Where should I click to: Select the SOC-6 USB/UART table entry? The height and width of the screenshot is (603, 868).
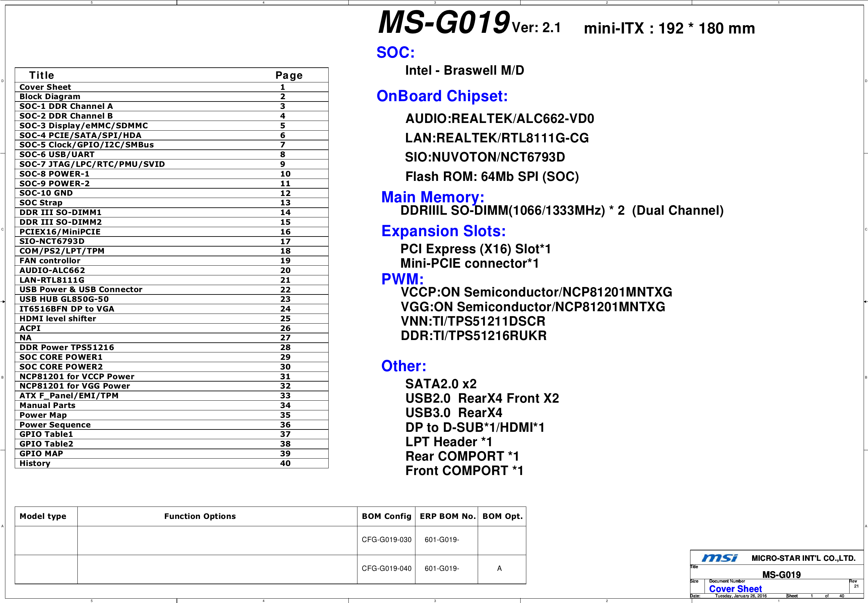57,154
